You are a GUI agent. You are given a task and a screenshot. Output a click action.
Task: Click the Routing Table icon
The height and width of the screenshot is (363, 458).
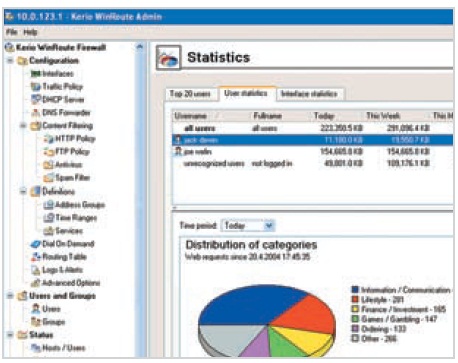pyautogui.click(x=36, y=257)
